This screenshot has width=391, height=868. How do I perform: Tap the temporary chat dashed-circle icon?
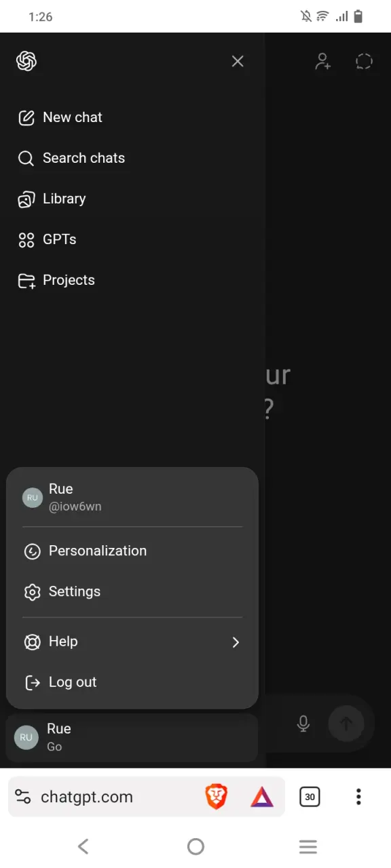pos(364,61)
